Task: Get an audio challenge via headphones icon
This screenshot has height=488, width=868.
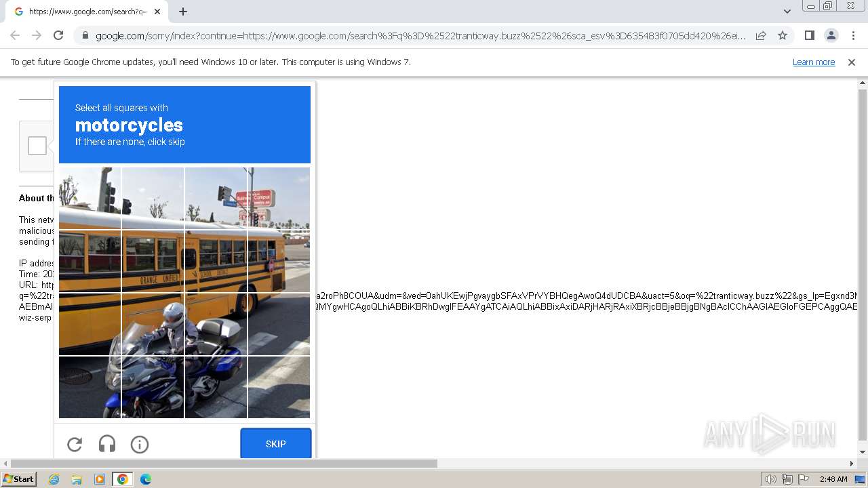Action: 107,445
